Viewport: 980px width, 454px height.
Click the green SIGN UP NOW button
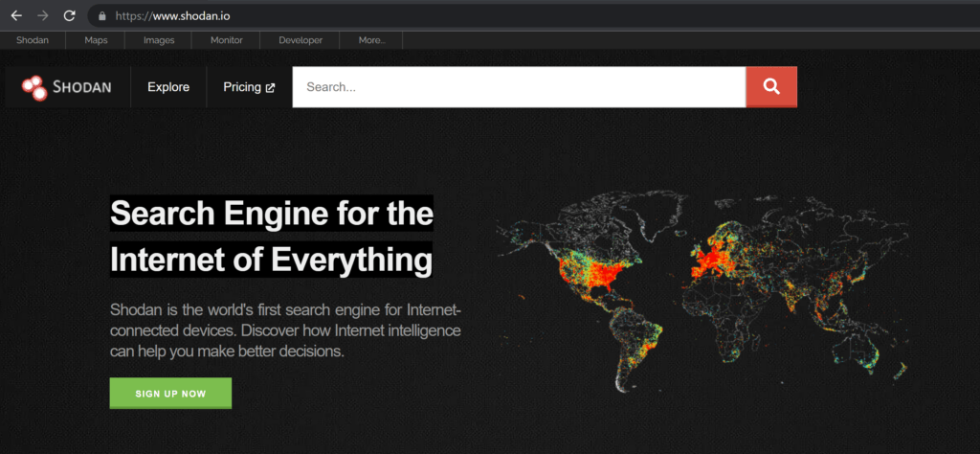[170, 394]
